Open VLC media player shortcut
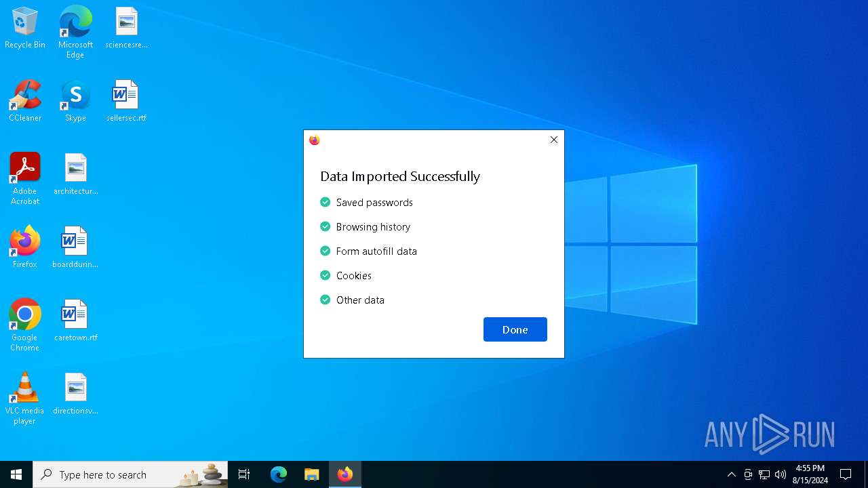This screenshot has height=488, width=868. (25, 399)
